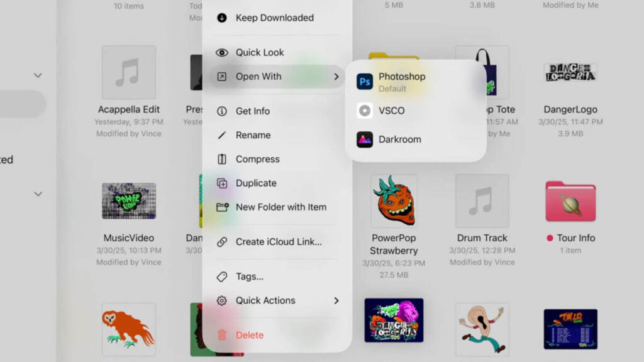644x362 pixels.
Task: Click the iCloud link chain icon
Action: (x=222, y=242)
